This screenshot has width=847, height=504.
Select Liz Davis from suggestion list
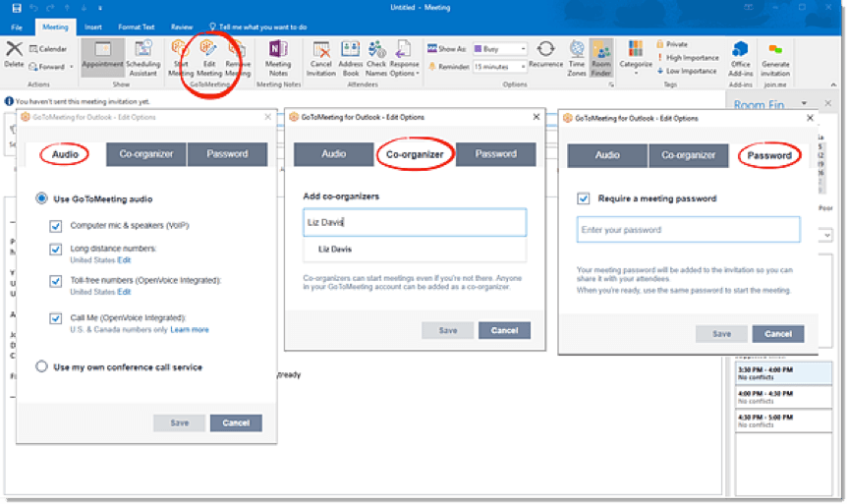[x=415, y=250]
